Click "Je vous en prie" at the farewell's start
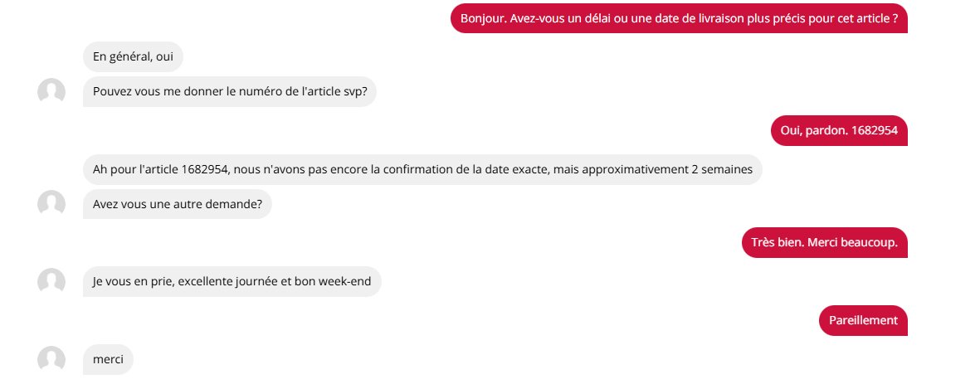This screenshot has width=980, height=389. pos(131,281)
